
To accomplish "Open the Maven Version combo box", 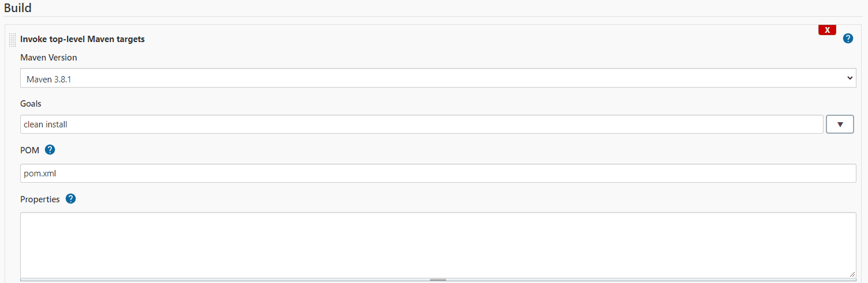I will [x=438, y=78].
